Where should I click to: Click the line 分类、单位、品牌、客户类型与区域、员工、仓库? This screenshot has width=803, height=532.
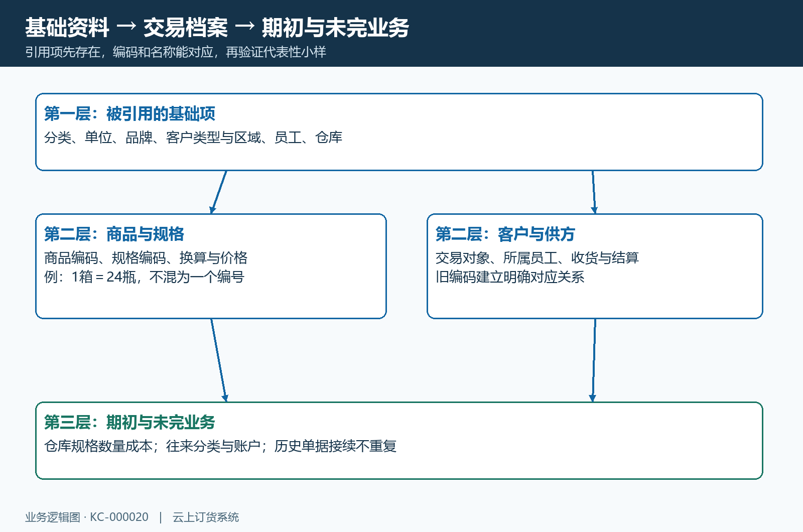tap(193, 137)
